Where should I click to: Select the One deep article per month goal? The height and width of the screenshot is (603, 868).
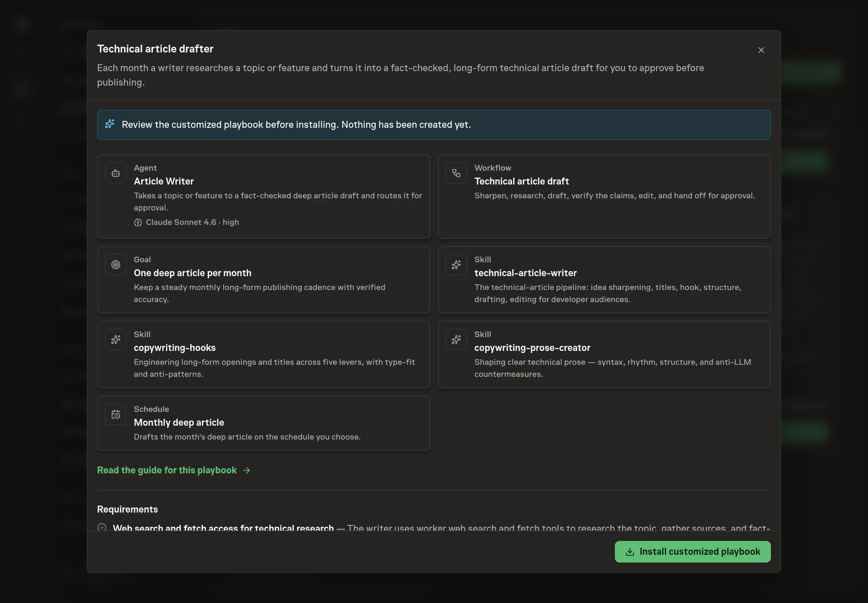(192, 273)
